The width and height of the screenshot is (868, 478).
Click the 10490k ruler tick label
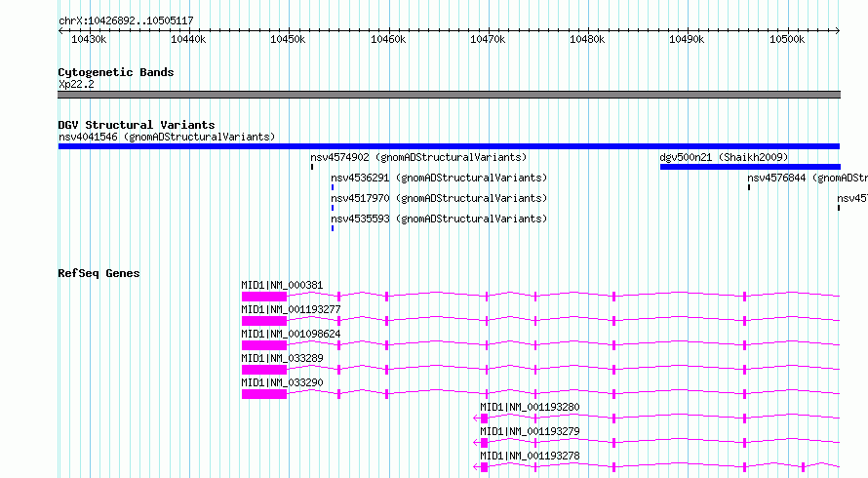point(687,39)
